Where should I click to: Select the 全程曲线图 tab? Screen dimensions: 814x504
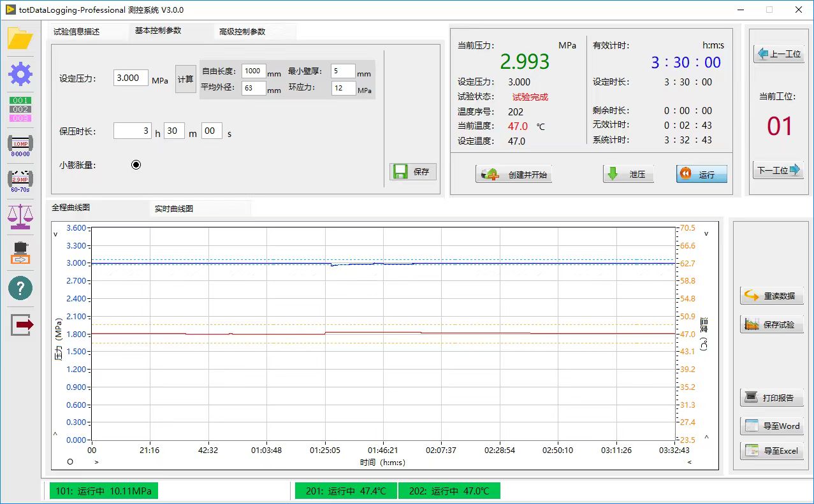point(71,208)
